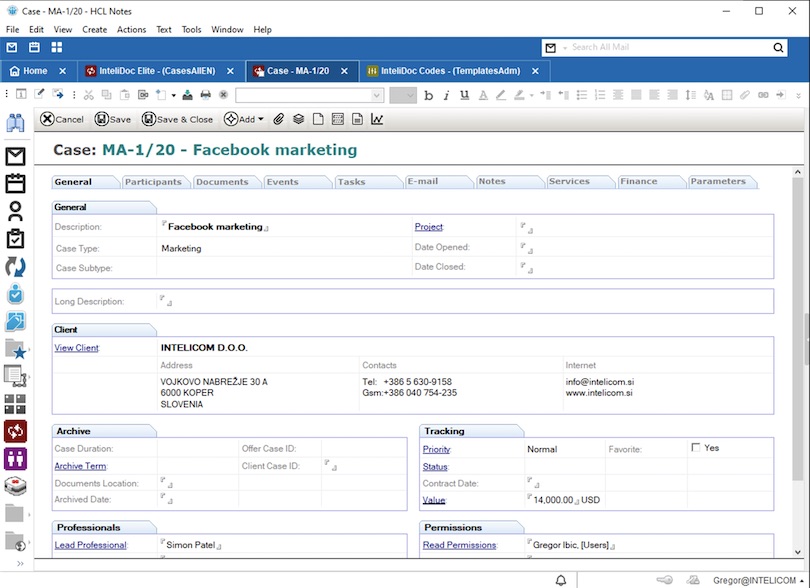Check the Favorite Yes checkbox
Image resolution: width=810 pixels, height=588 pixels.
tap(696, 447)
